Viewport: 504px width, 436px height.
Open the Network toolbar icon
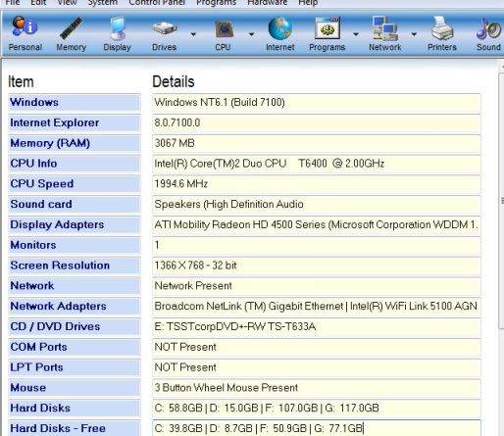[x=385, y=33]
